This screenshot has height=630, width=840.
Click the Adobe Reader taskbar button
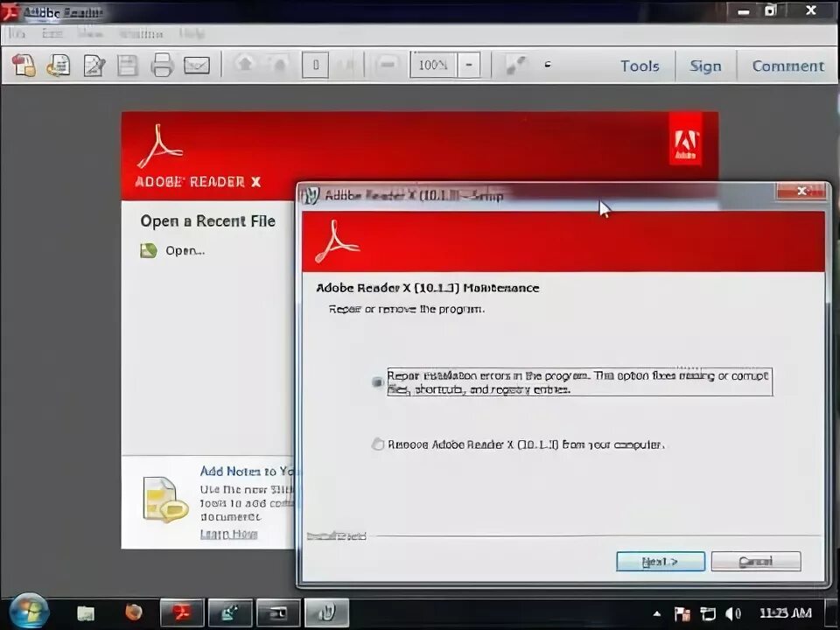click(182, 612)
